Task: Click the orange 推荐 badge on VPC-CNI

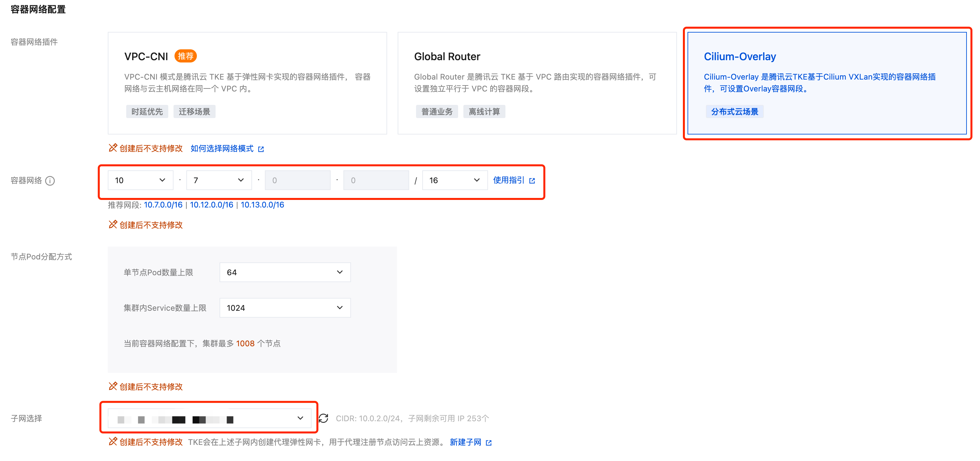Action: click(x=185, y=56)
